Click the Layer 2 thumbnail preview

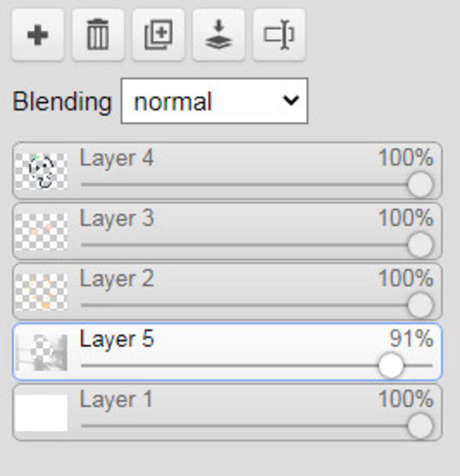click(x=41, y=292)
